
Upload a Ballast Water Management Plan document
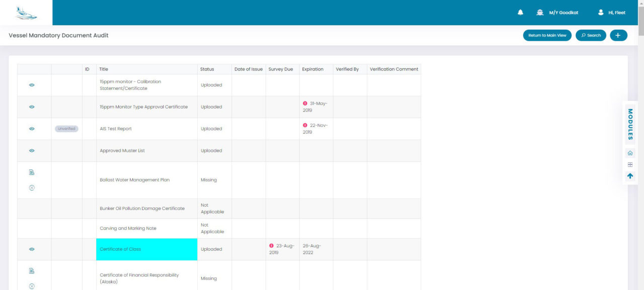tap(32, 171)
